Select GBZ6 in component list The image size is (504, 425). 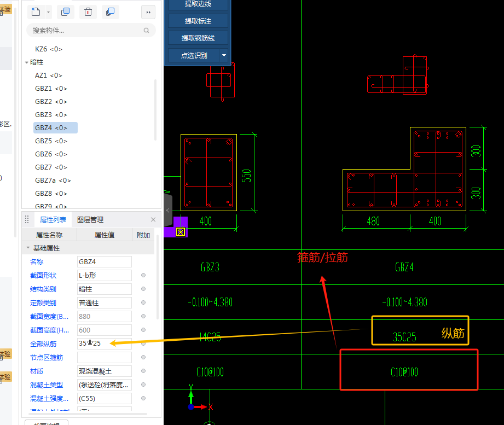51,154
